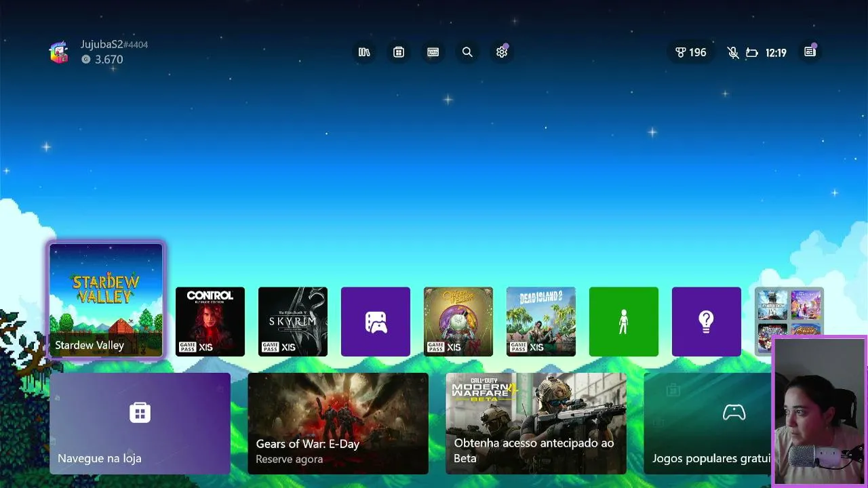Launch the Stardew Valley tile

tap(106, 300)
